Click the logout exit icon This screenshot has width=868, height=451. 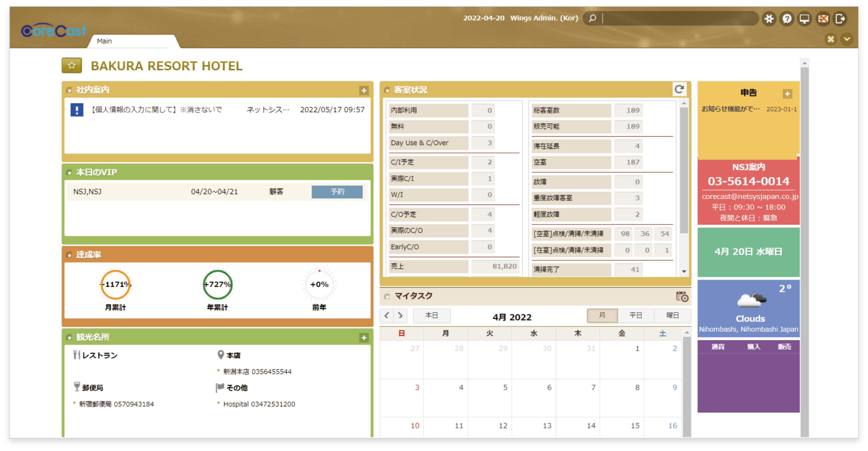[840, 18]
